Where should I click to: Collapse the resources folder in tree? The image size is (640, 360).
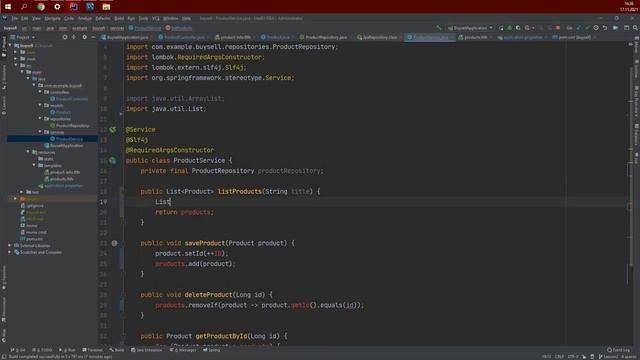point(28,152)
